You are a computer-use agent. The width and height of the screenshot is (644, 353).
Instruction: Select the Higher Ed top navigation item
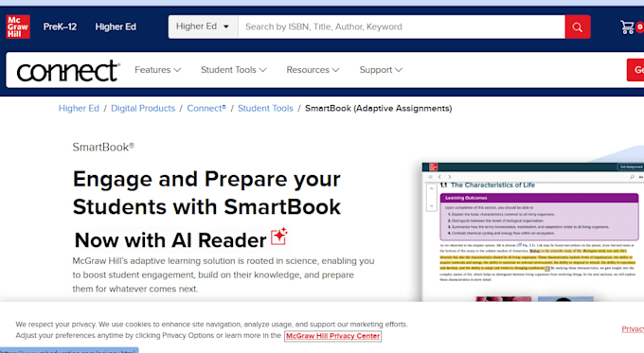[x=116, y=26]
